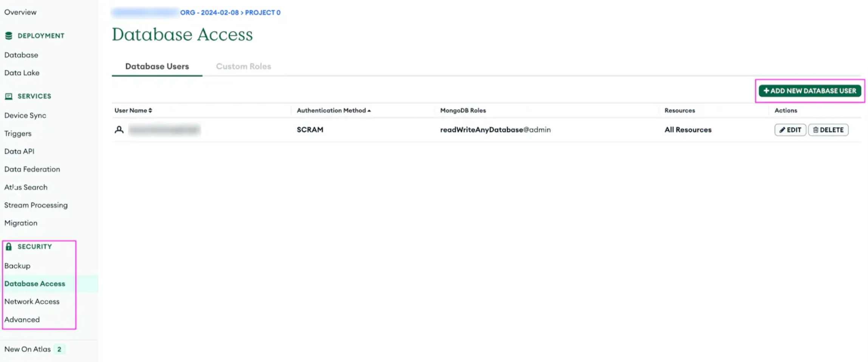Click the trash icon on the Delete button
The height and width of the screenshot is (362, 868).
click(816, 130)
